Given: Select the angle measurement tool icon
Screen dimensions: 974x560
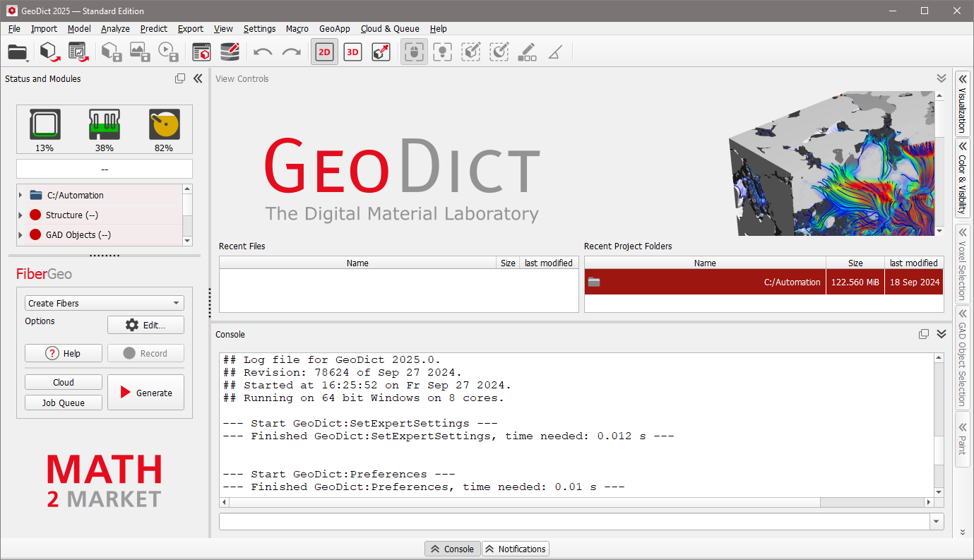Looking at the screenshot, I should (555, 52).
